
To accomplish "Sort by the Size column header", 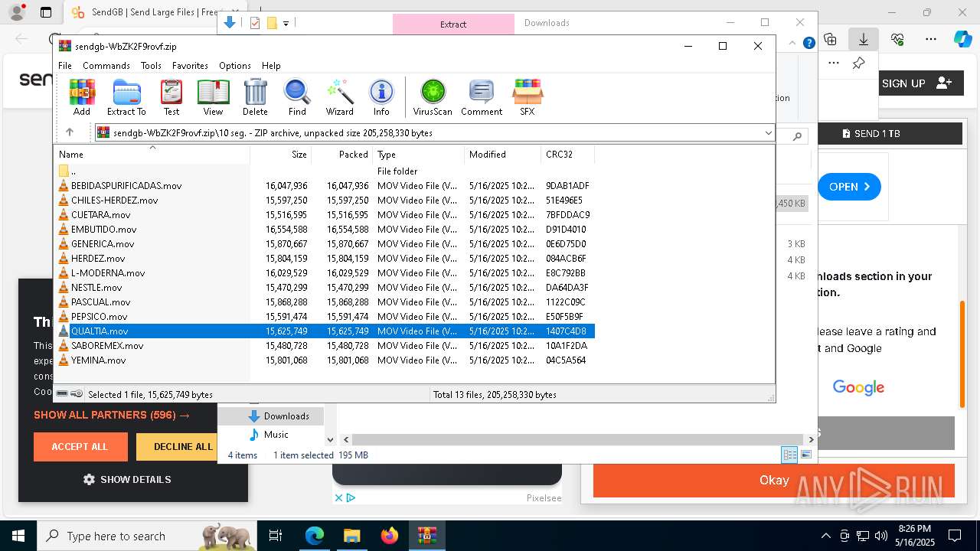I will (x=281, y=154).
